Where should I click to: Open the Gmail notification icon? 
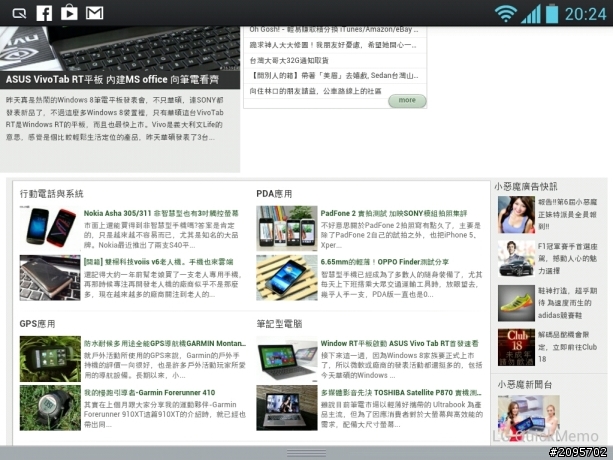[x=94, y=13]
